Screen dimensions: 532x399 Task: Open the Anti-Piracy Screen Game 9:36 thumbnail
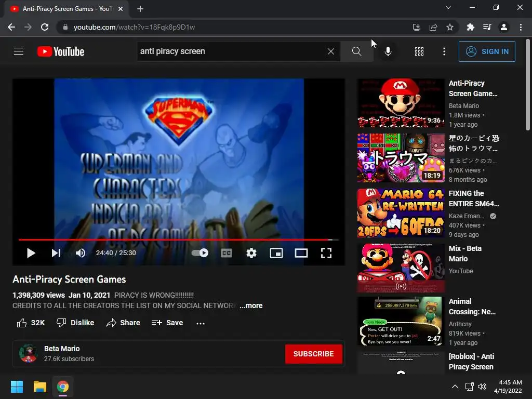click(x=401, y=103)
